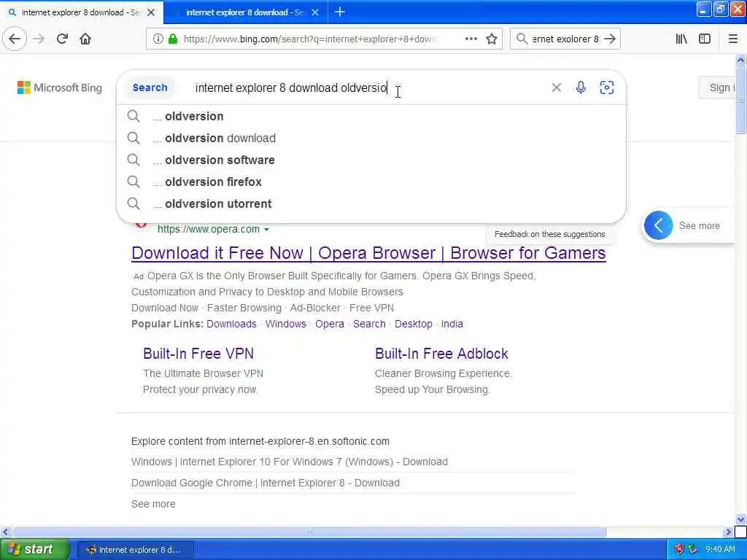
Task: Click the Firefox address bar URL
Action: (x=309, y=39)
